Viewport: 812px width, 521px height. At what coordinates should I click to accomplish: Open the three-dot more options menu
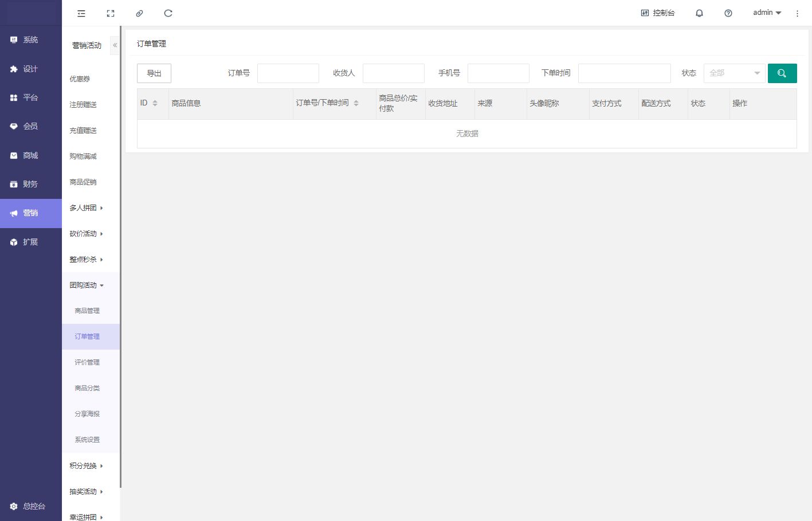pyautogui.click(x=797, y=13)
